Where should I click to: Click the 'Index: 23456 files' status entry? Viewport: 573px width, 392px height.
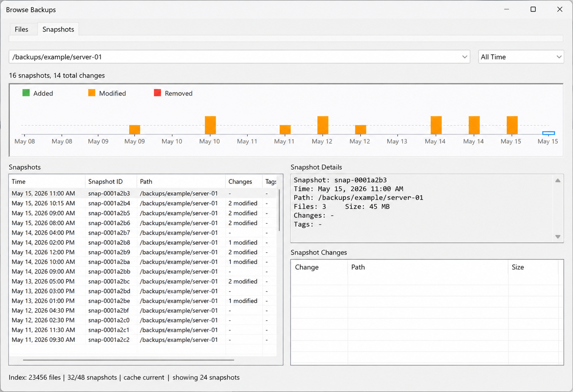click(35, 377)
